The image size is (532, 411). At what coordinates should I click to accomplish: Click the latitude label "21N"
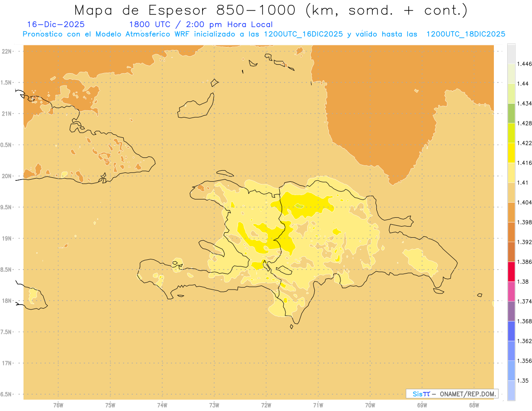[x=7, y=114]
